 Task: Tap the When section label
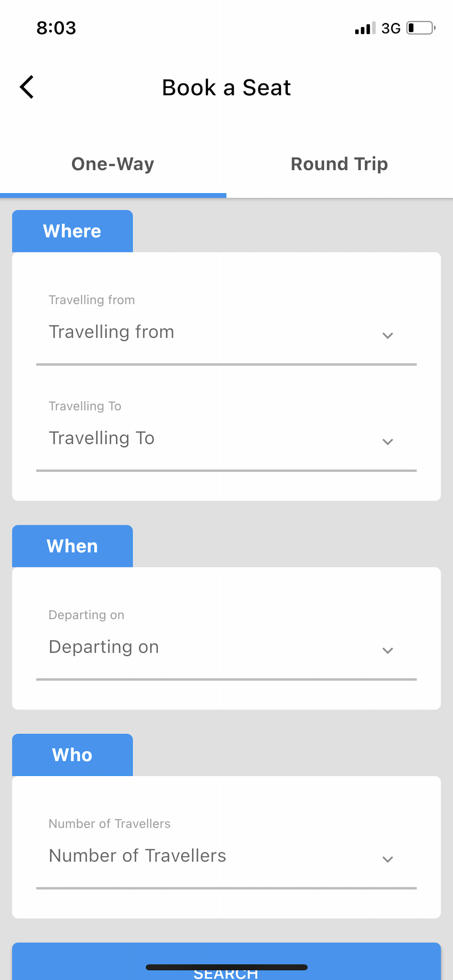click(72, 546)
